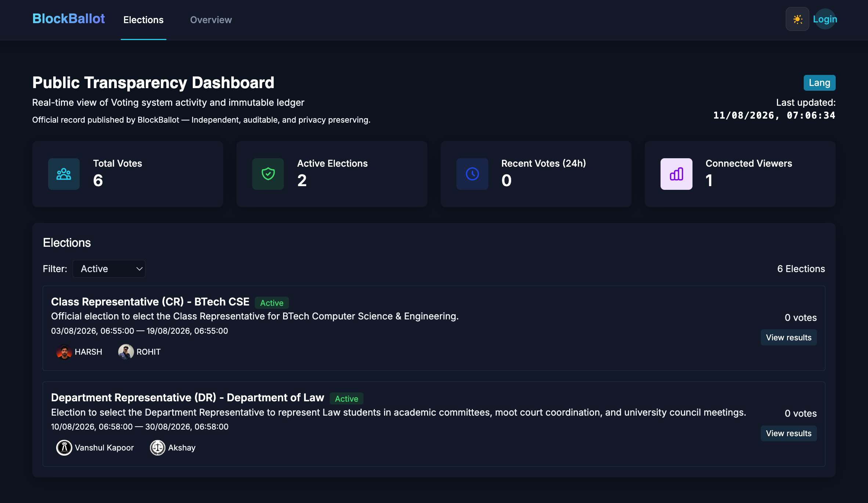Click the Elections section heading
Screen dimensions: 868x503
tap(67, 243)
